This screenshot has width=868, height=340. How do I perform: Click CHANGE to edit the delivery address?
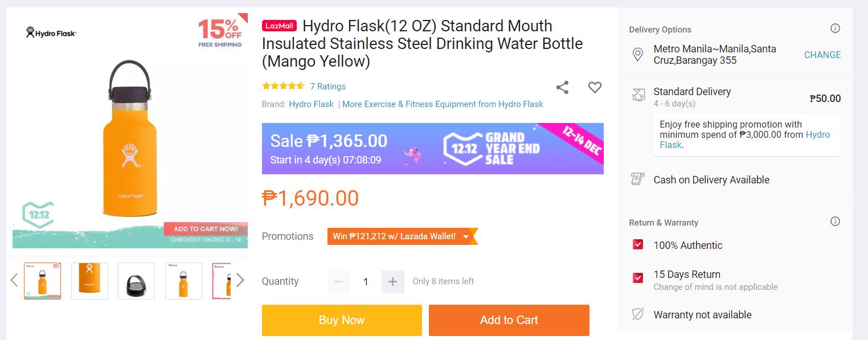[x=822, y=55]
